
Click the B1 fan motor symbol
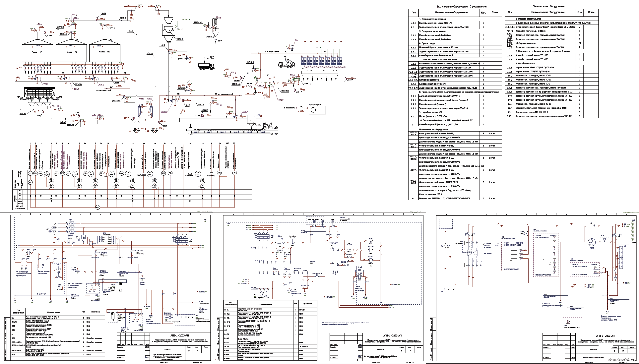tap(263, 294)
